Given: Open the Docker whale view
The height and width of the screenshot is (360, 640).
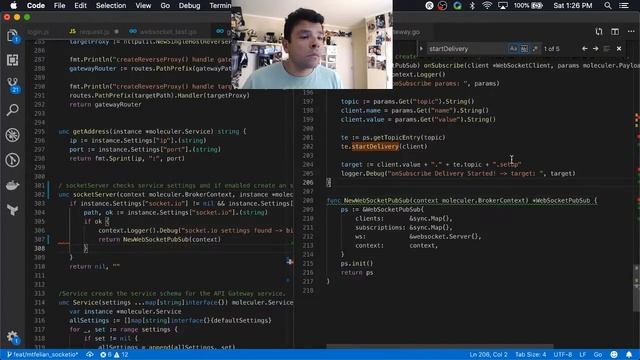Looking at the screenshot, I should pyautogui.click(x=12, y=185).
